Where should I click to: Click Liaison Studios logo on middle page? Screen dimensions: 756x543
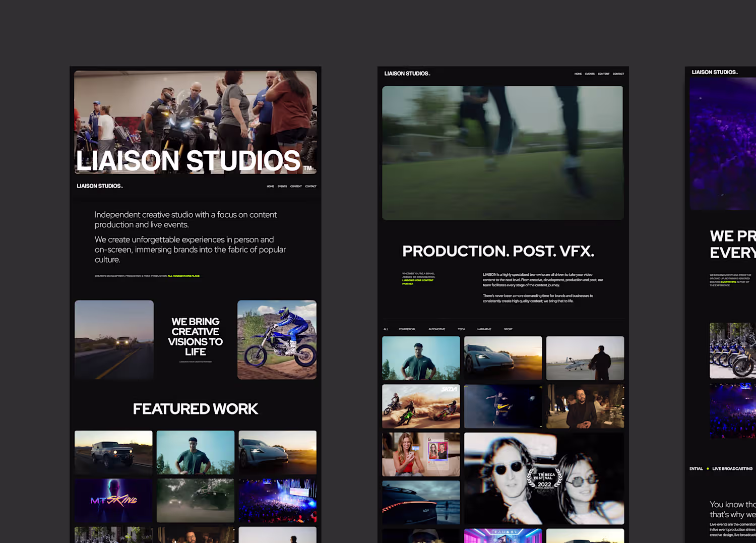click(407, 74)
